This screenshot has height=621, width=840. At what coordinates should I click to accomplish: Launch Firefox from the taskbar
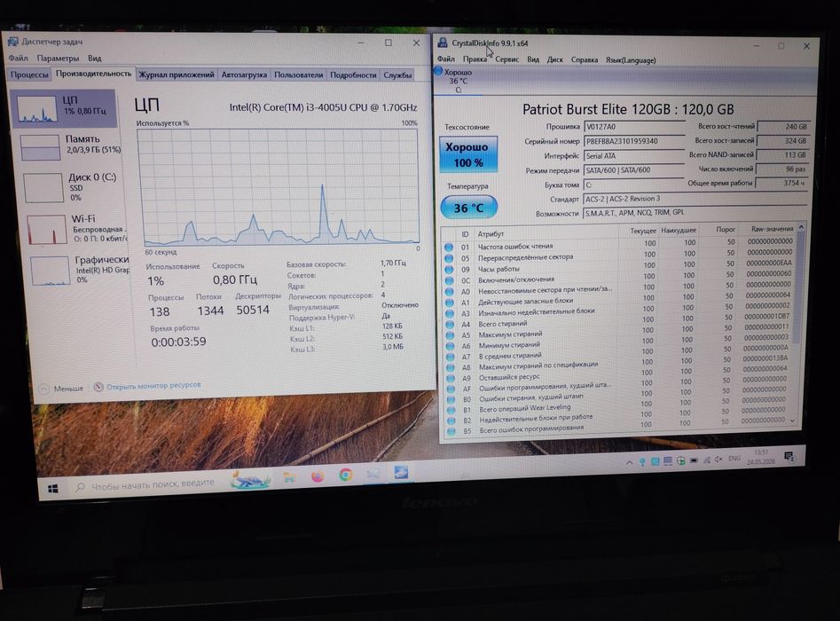[x=318, y=476]
